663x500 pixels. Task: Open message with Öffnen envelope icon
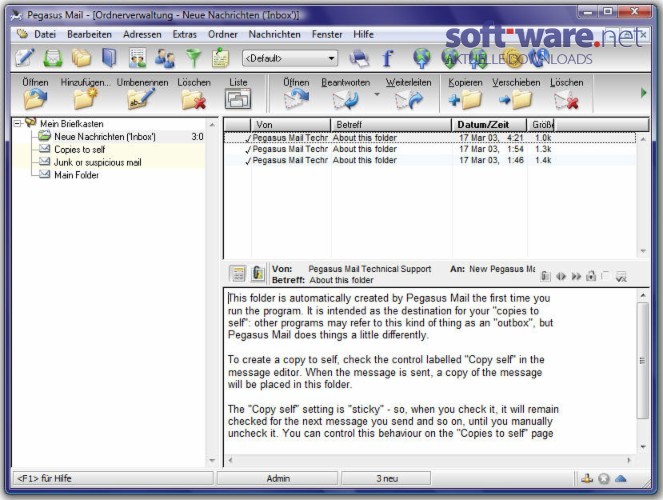pos(296,99)
